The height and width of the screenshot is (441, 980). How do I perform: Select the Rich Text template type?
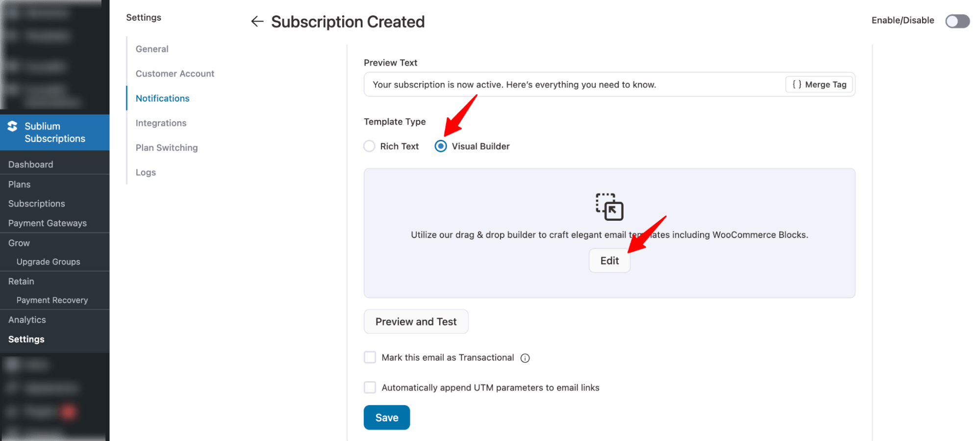pos(369,146)
